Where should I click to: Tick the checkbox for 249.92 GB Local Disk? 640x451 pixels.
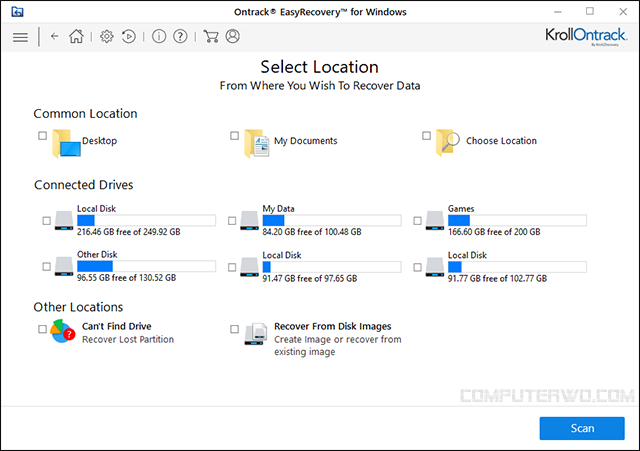point(47,221)
